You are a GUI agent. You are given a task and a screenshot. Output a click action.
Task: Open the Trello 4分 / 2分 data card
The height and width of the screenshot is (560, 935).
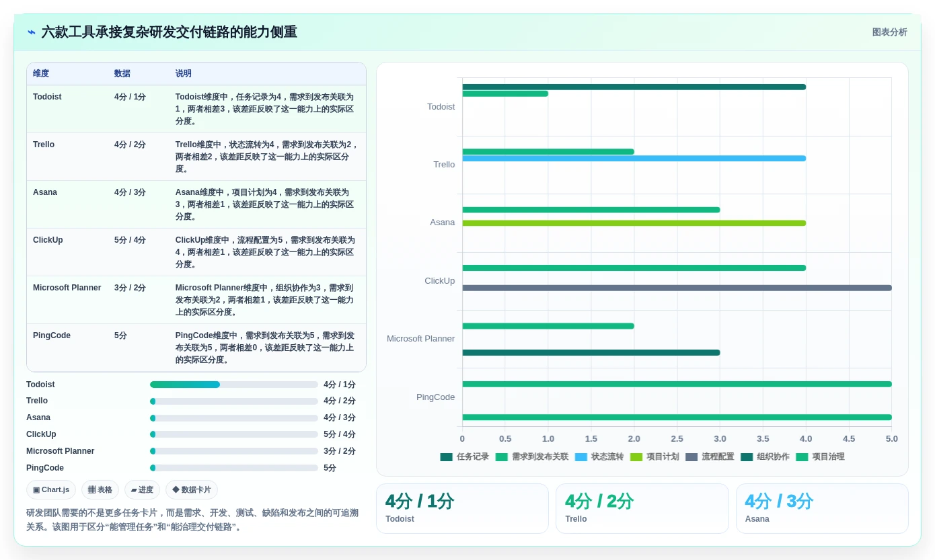click(642, 509)
